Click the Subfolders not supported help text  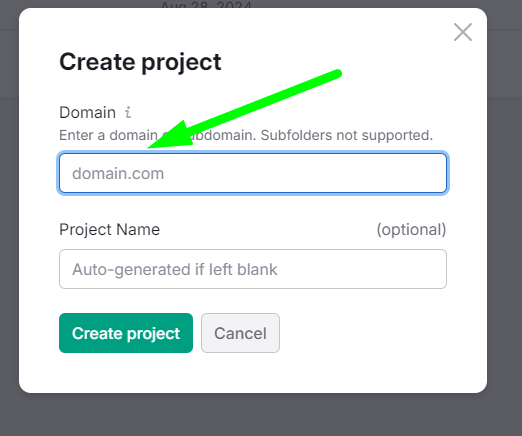tap(347, 135)
